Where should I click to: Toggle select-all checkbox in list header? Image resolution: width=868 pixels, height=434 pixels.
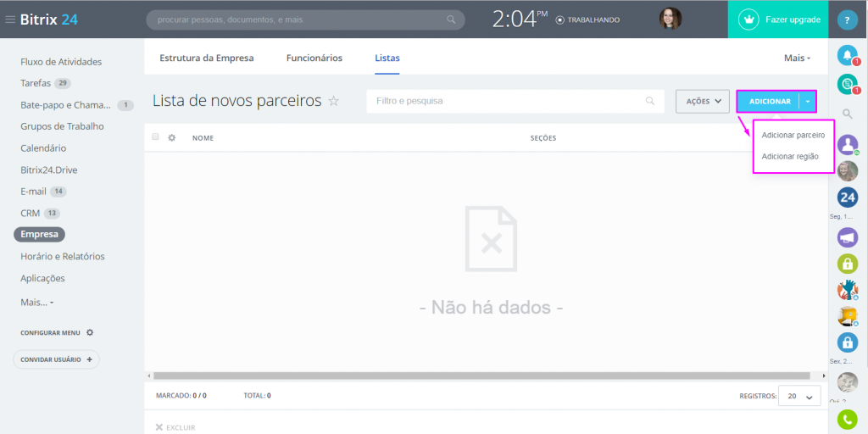click(156, 136)
